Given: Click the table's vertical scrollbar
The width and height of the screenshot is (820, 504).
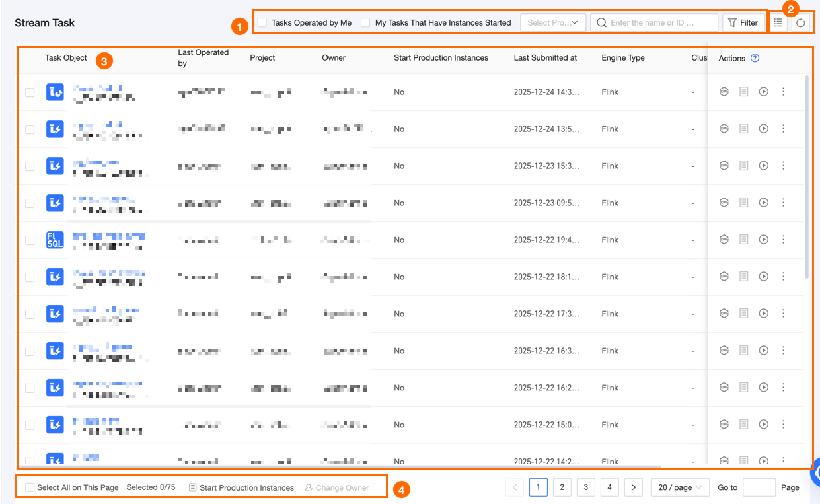Looking at the screenshot, I should [x=806, y=177].
